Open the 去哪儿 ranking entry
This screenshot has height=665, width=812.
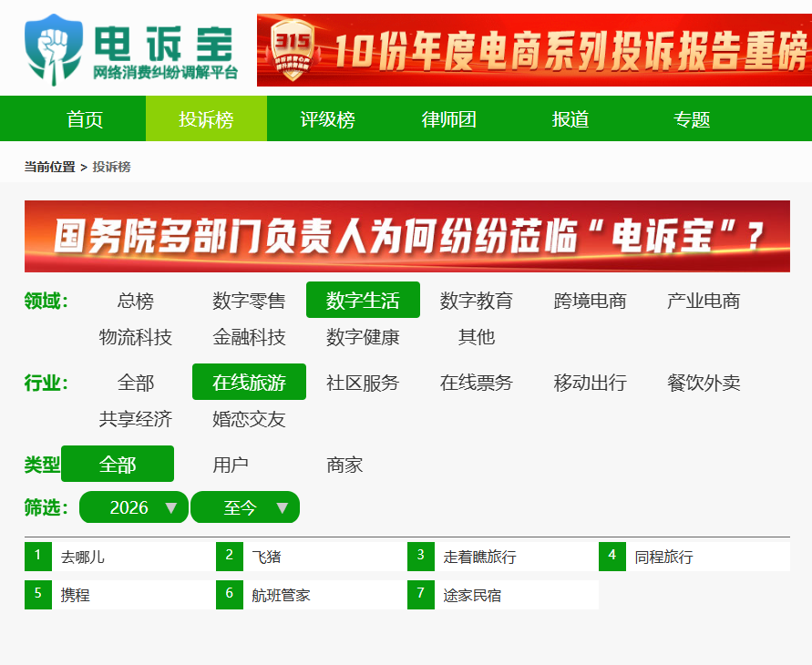[83, 557]
